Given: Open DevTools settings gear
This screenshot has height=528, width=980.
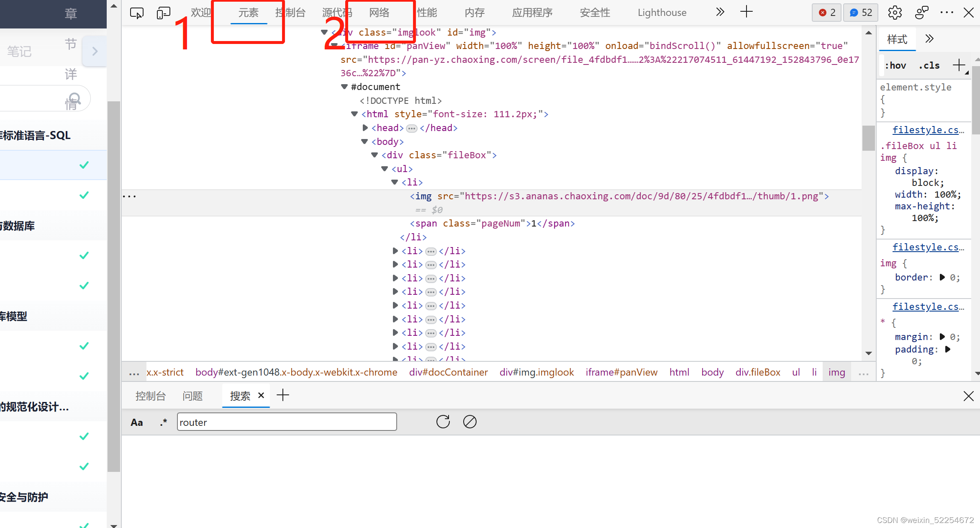Looking at the screenshot, I should (895, 13).
